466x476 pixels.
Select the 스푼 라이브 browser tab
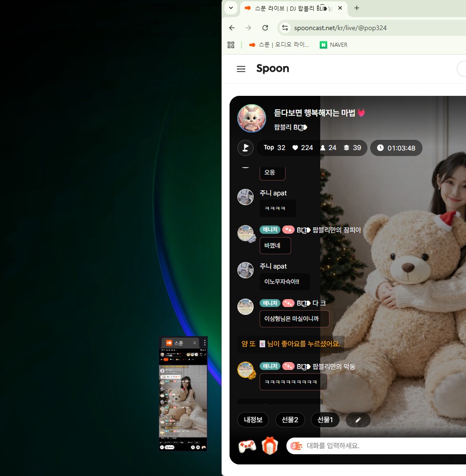(x=292, y=8)
